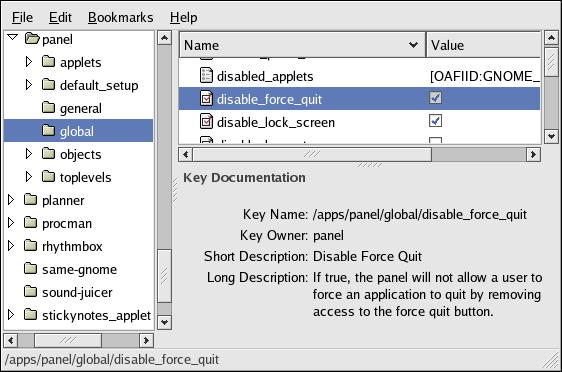Click the rhythmbox folder icon
Screen dimensions: 562x372
coord(30,245)
